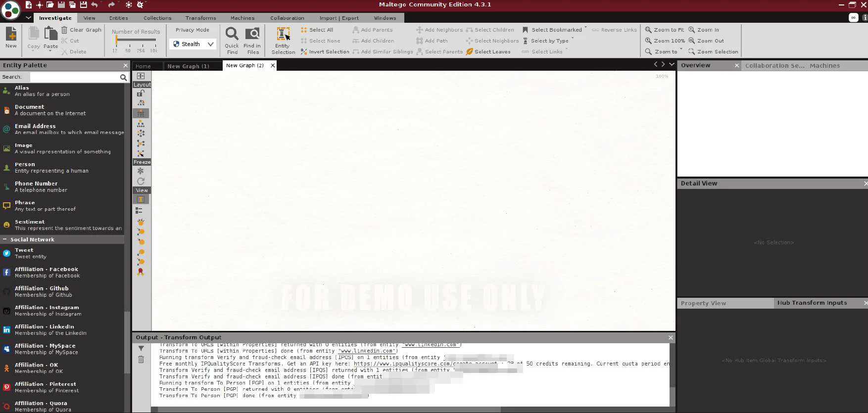Open the Machines ribbon tab
This screenshot has height=413, width=868.
point(242,18)
